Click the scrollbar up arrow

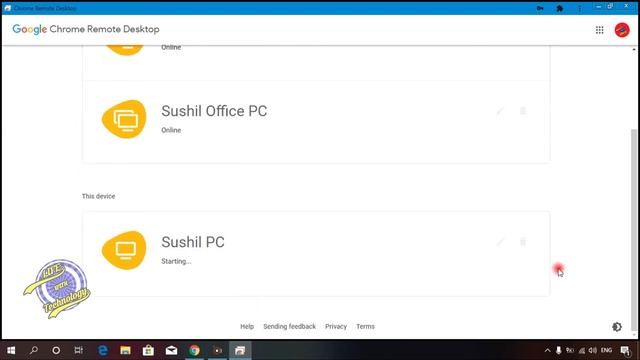633,49
